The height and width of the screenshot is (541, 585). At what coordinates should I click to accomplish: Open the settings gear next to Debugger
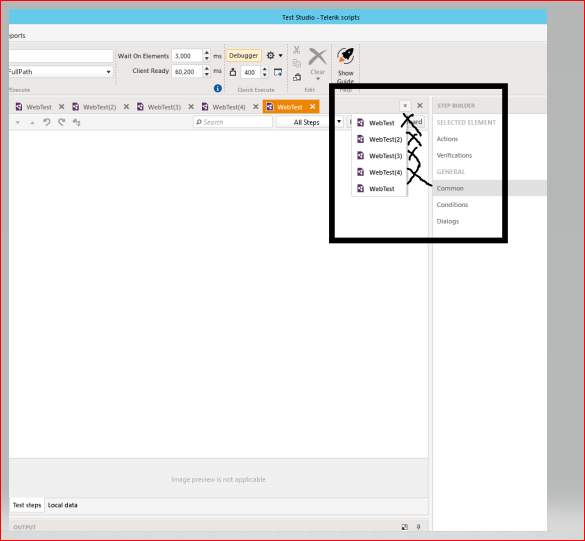tap(270, 56)
